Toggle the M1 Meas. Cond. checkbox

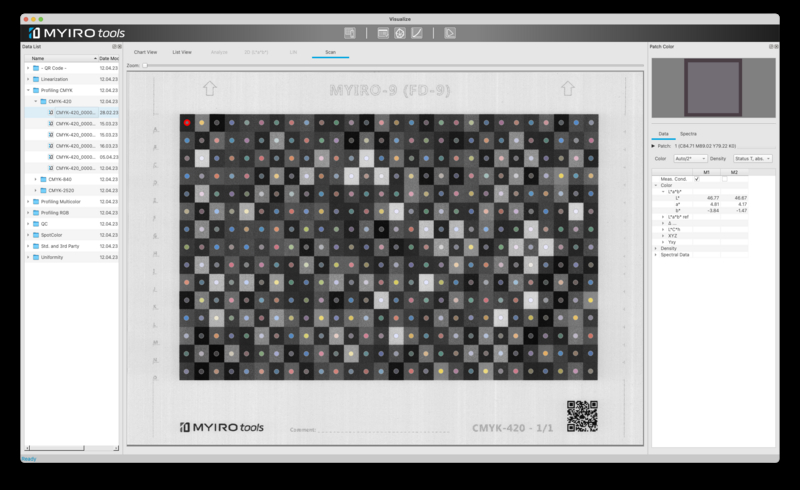click(x=696, y=179)
